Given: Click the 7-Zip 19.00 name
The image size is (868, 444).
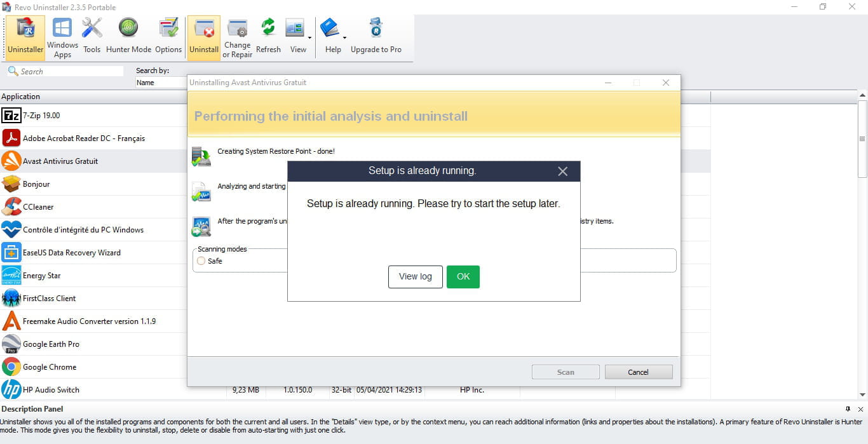Looking at the screenshot, I should (41, 116).
